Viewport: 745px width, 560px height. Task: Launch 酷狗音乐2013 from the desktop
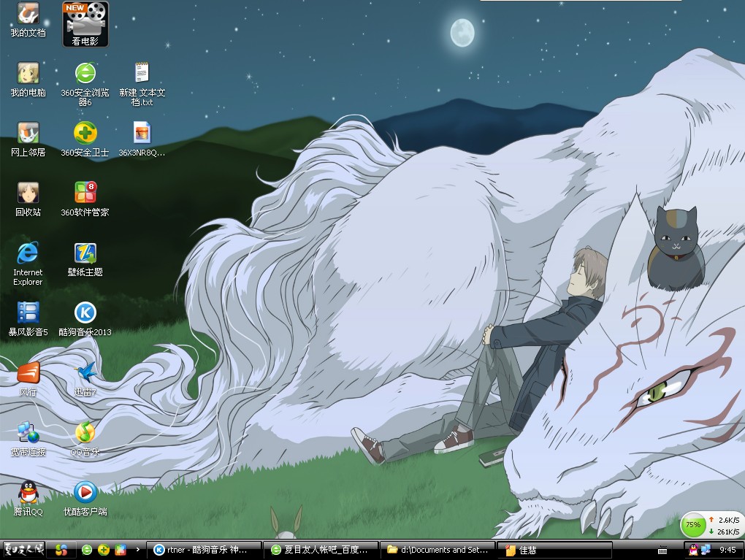point(85,319)
